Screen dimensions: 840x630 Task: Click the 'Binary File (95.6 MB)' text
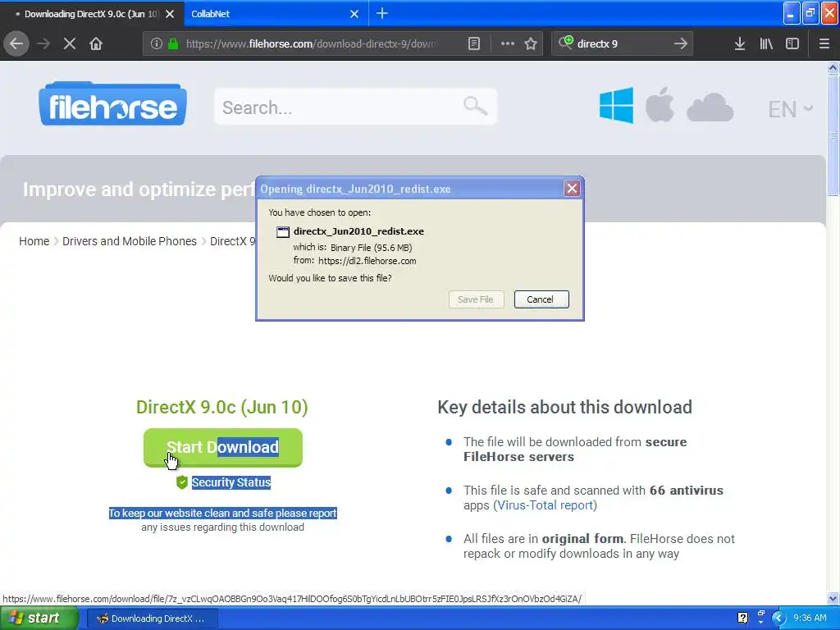[x=372, y=248]
